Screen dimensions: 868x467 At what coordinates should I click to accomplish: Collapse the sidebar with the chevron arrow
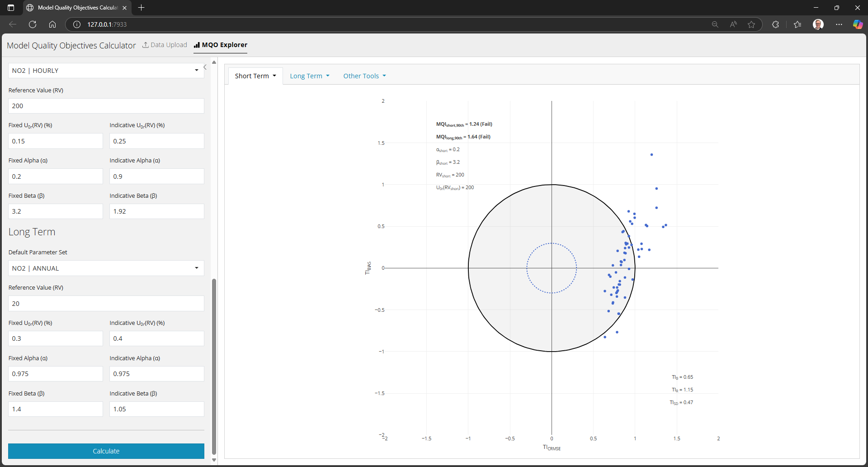coord(205,67)
